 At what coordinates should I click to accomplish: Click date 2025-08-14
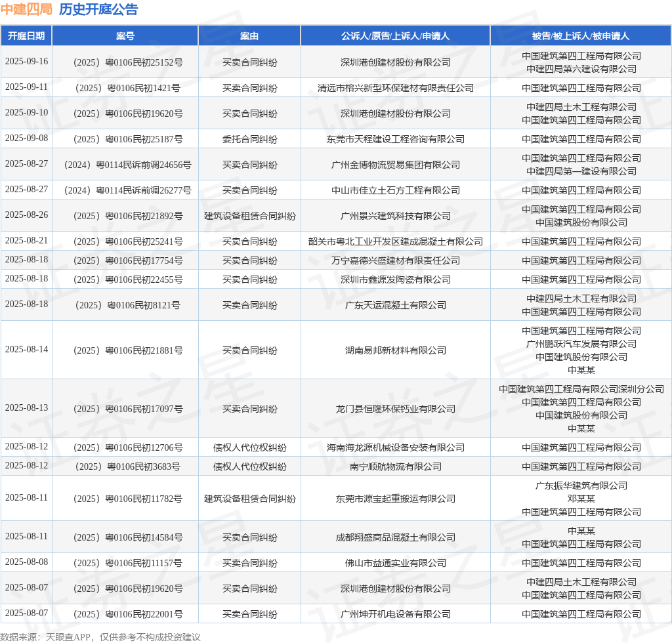pyautogui.click(x=26, y=350)
